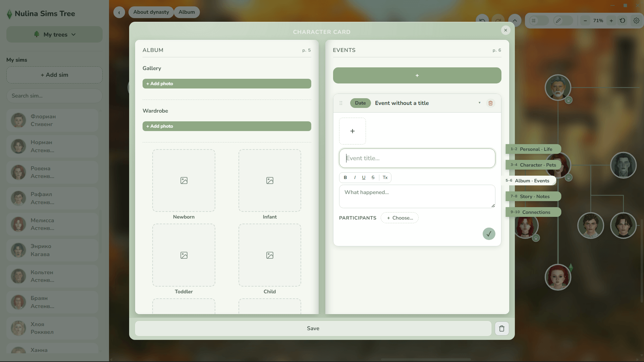Toggle the pencil edit mode switch
The width and height of the screenshot is (644, 362).
pos(563,20)
